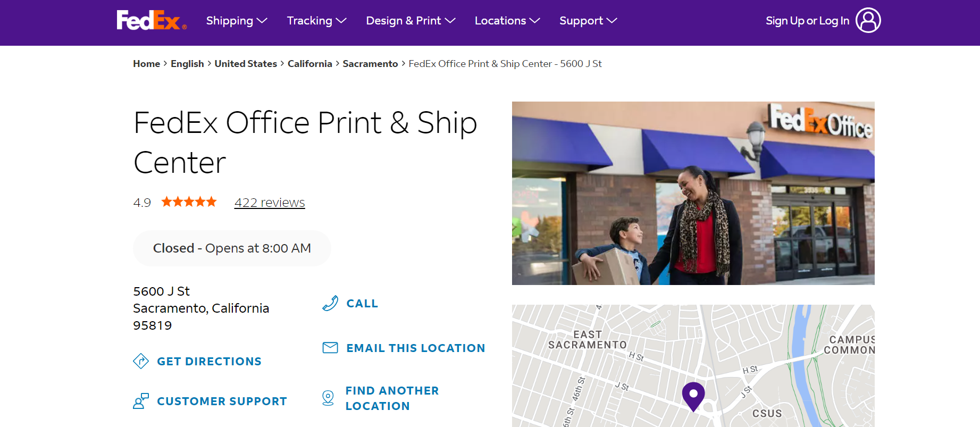Click EMAIL THIS LOCATION
This screenshot has width=980, height=427.
pos(416,348)
